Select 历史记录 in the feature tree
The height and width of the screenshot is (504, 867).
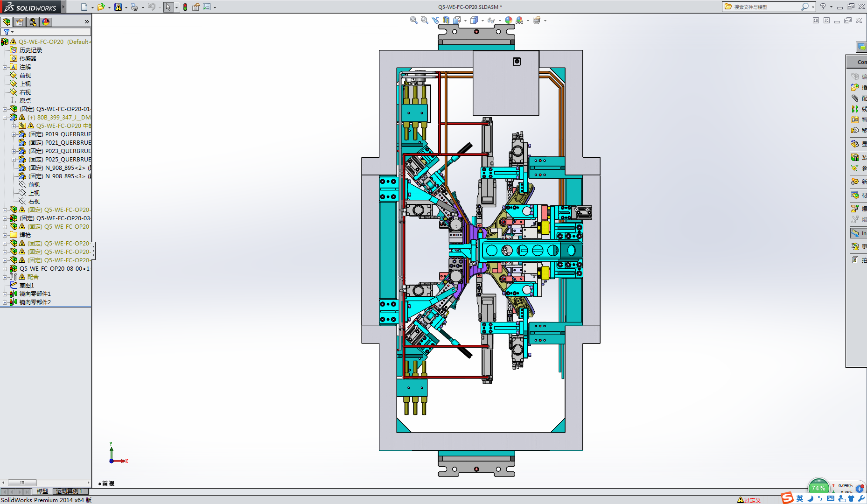[x=31, y=50]
